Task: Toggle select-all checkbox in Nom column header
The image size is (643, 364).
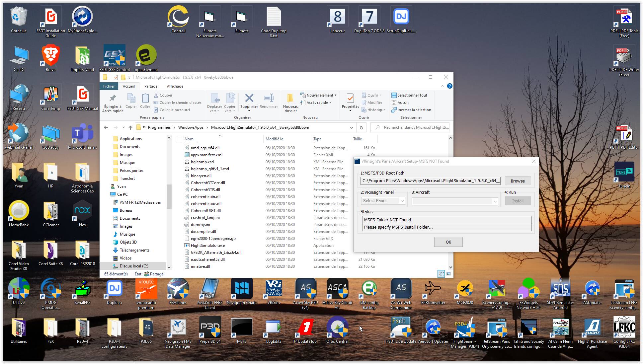Action: tap(179, 139)
